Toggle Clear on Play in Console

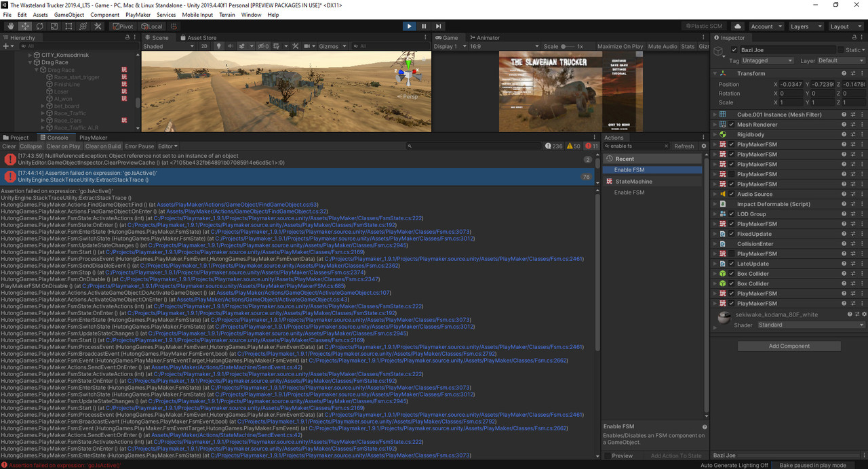click(x=63, y=146)
